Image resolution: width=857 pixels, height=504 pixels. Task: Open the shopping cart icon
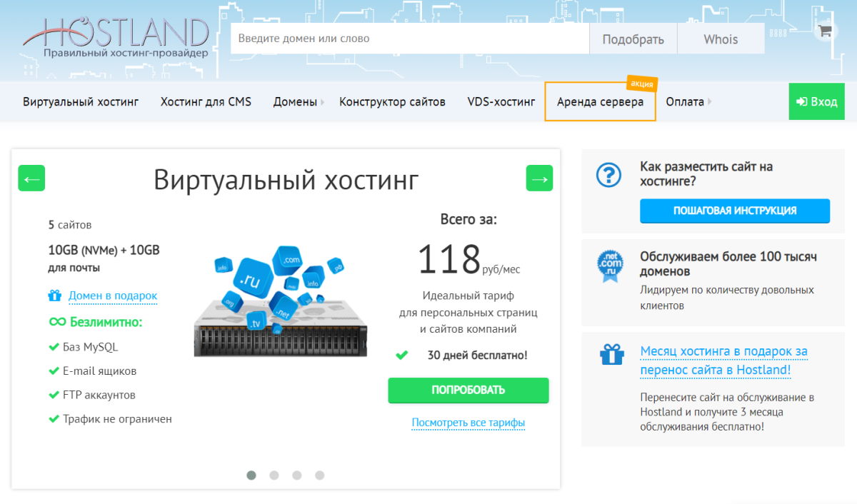click(x=825, y=31)
